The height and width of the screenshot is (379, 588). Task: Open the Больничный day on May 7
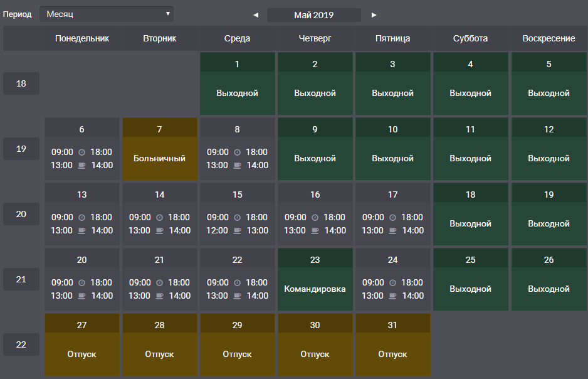[159, 159]
